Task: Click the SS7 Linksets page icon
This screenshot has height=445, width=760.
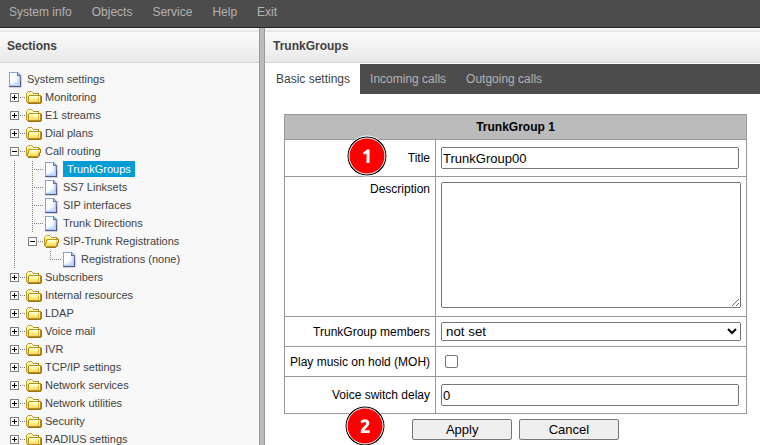Action: (51, 187)
